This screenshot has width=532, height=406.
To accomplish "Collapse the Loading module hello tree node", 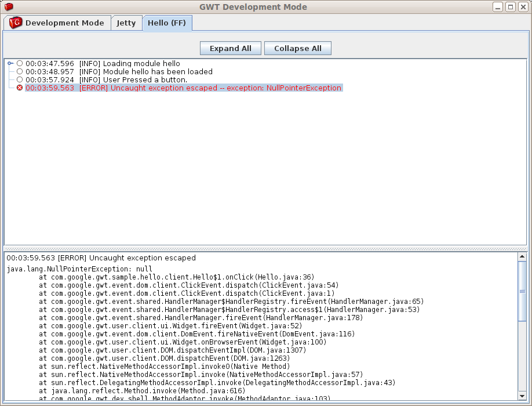I will tap(10, 63).
